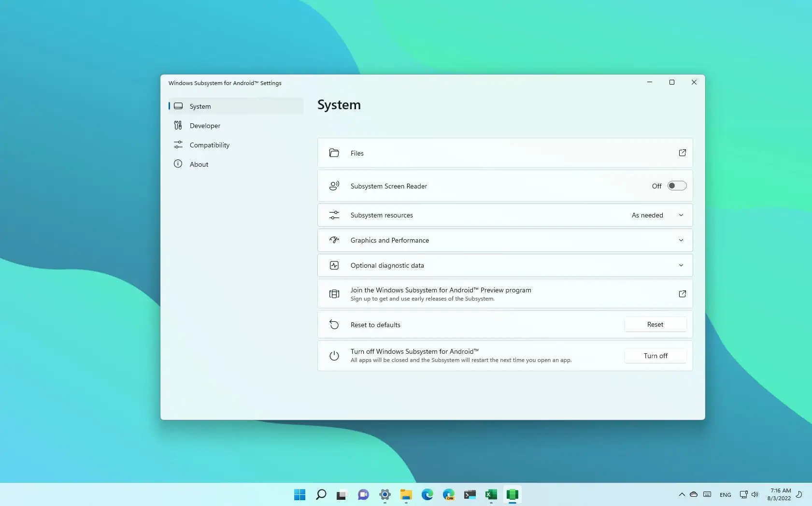Click the ENG language indicator

tap(725, 495)
